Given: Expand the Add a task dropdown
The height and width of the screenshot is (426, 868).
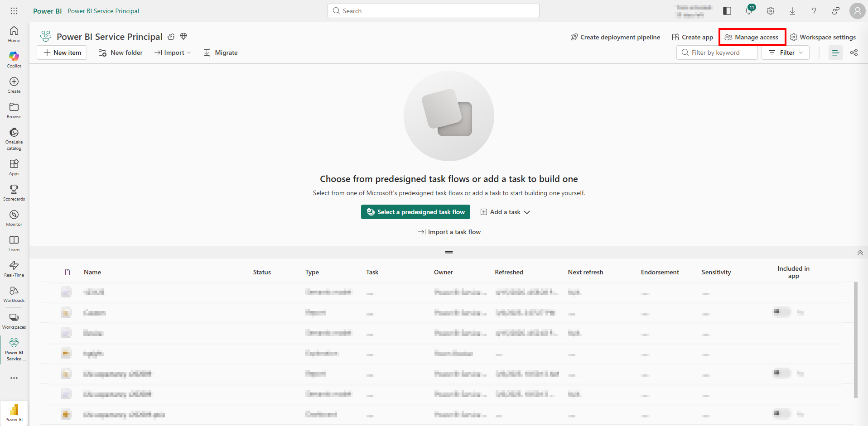Looking at the screenshot, I should tap(505, 212).
